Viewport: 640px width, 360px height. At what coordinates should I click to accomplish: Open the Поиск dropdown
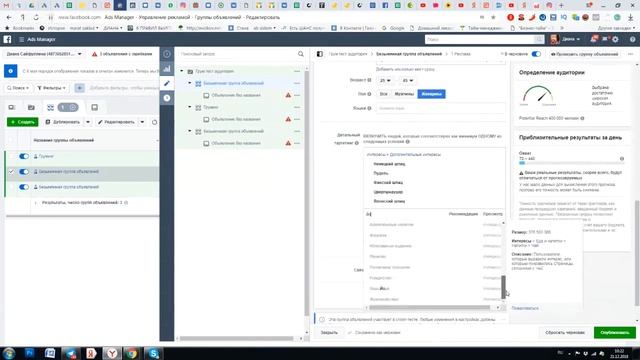(18, 88)
